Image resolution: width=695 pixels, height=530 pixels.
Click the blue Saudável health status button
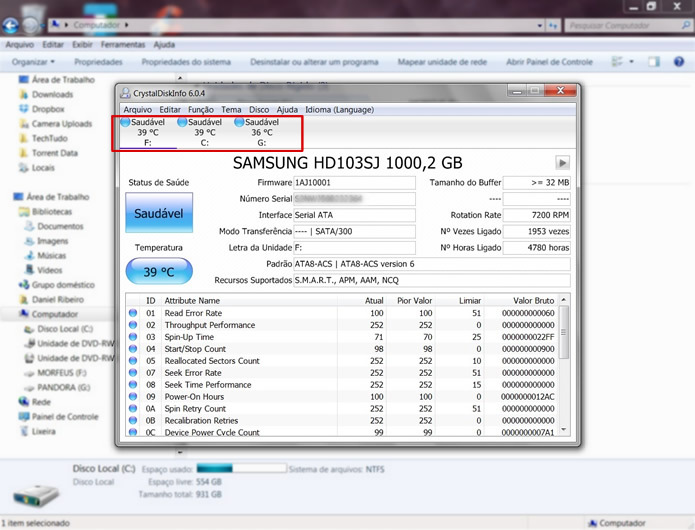click(x=159, y=213)
